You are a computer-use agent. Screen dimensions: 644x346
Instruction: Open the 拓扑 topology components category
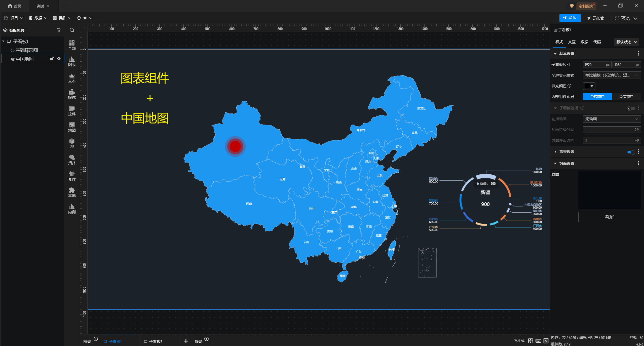coord(72,160)
